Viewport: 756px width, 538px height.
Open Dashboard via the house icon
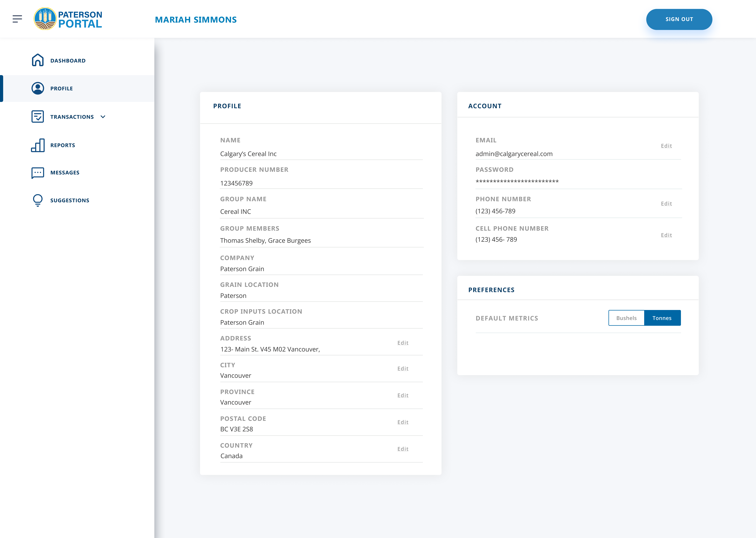(x=38, y=60)
